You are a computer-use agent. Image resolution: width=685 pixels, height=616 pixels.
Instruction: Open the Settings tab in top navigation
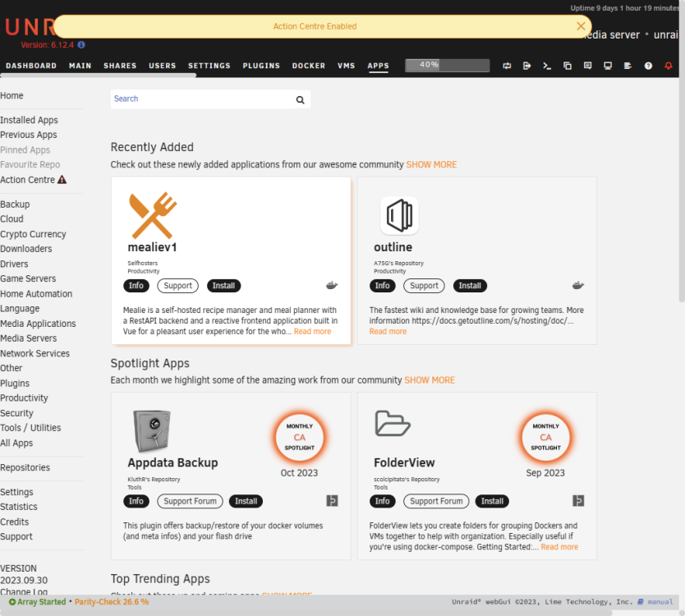pos(209,66)
